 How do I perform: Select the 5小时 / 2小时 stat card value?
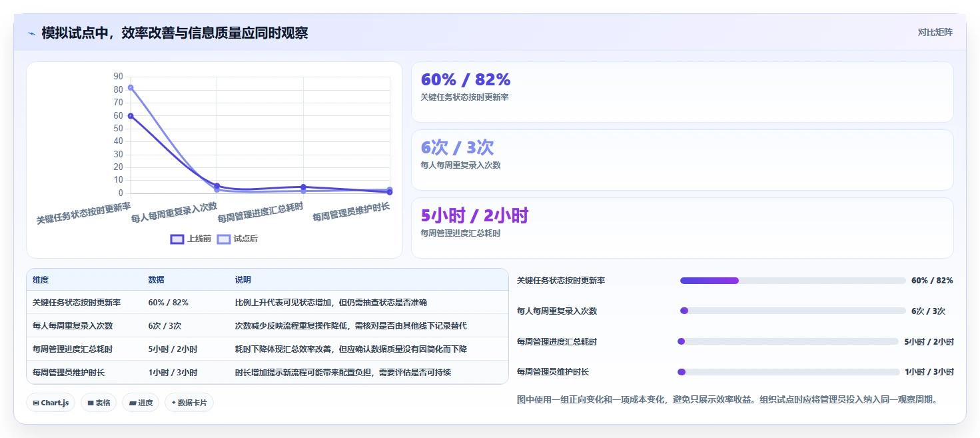[474, 215]
